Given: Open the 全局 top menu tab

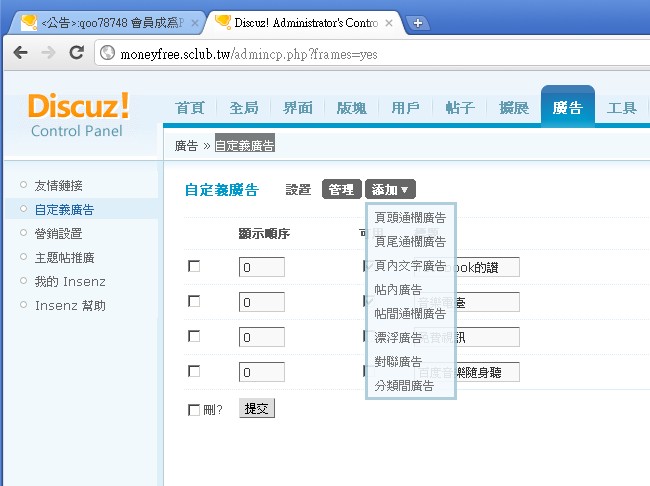Looking at the screenshot, I should click(x=243, y=108).
